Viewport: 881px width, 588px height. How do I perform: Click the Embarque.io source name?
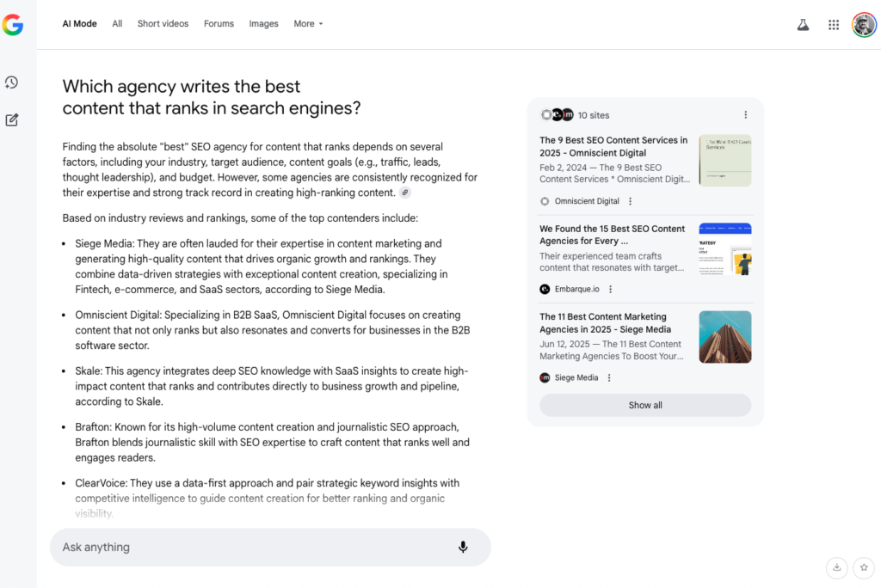click(x=577, y=289)
